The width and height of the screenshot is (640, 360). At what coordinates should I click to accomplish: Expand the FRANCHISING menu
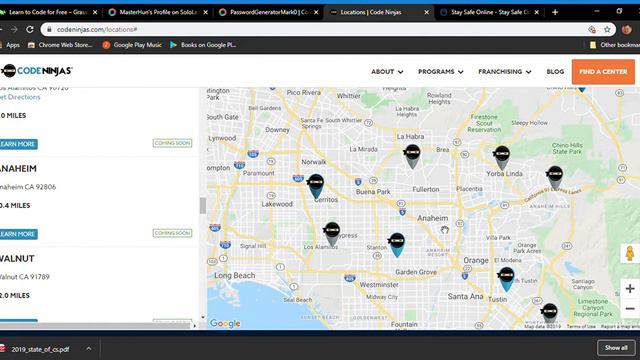click(x=505, y=71)
